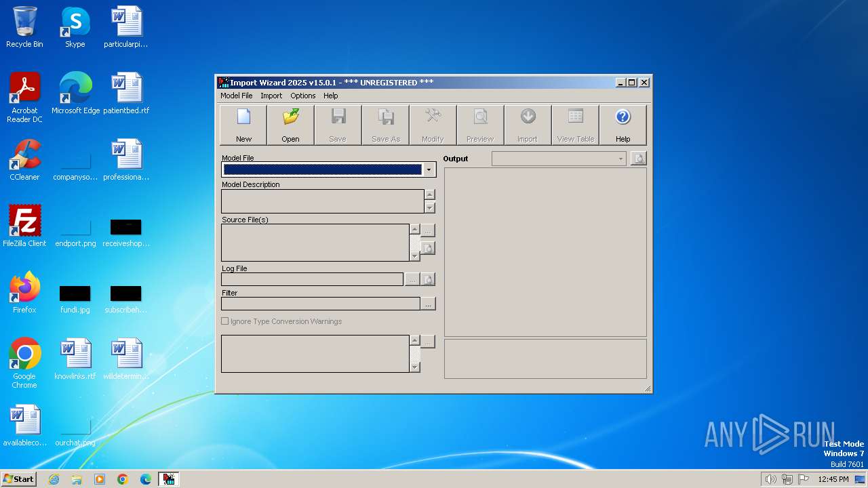
Task: Open Acrobat Reader DC shortcut
Action: pos(24,98)
